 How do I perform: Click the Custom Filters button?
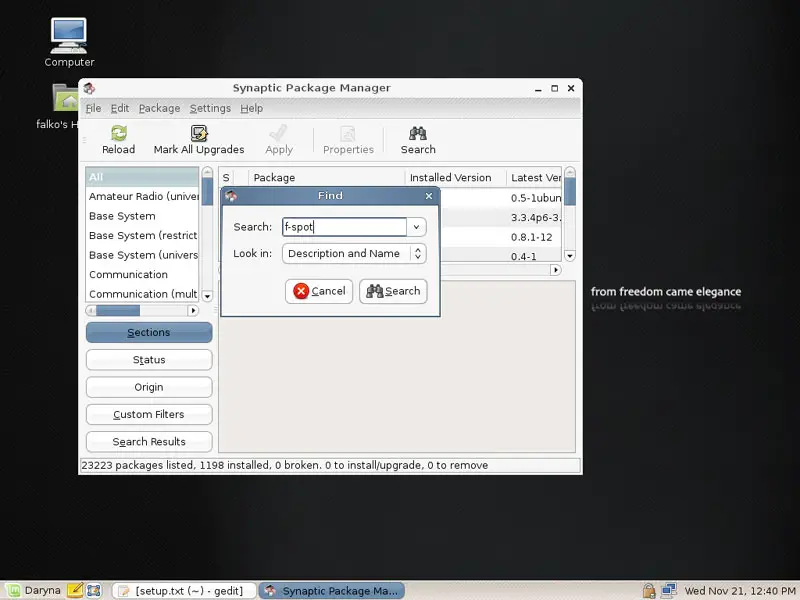coord(149,414)
